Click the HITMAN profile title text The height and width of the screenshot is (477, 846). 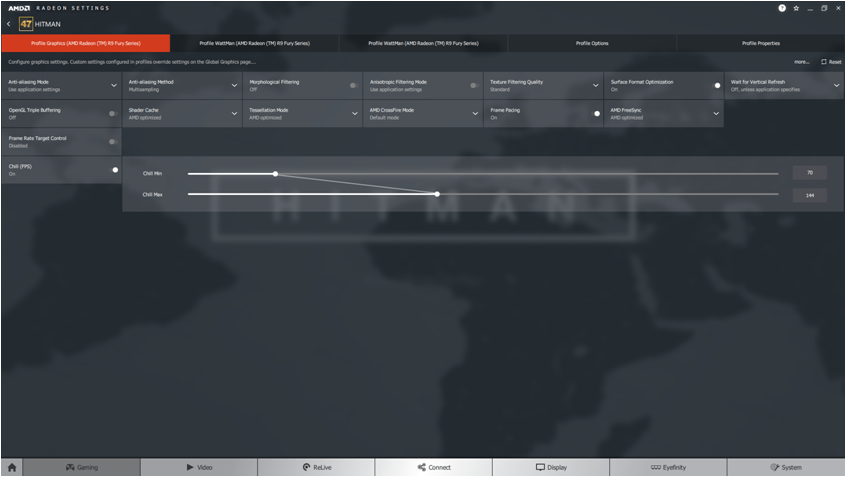(x=47, y=24)
